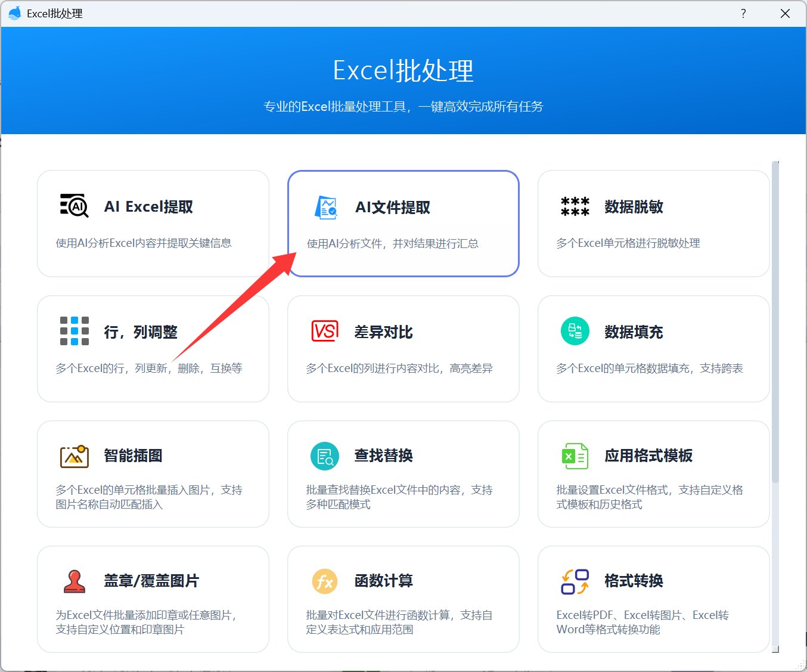
Task: Click the banner heading Excel批处理
Action: (x=404, y=71)
